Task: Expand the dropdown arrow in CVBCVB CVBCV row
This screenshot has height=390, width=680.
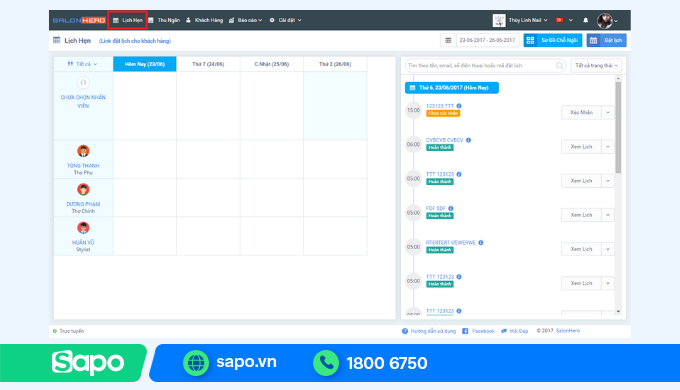Action: 608,147
